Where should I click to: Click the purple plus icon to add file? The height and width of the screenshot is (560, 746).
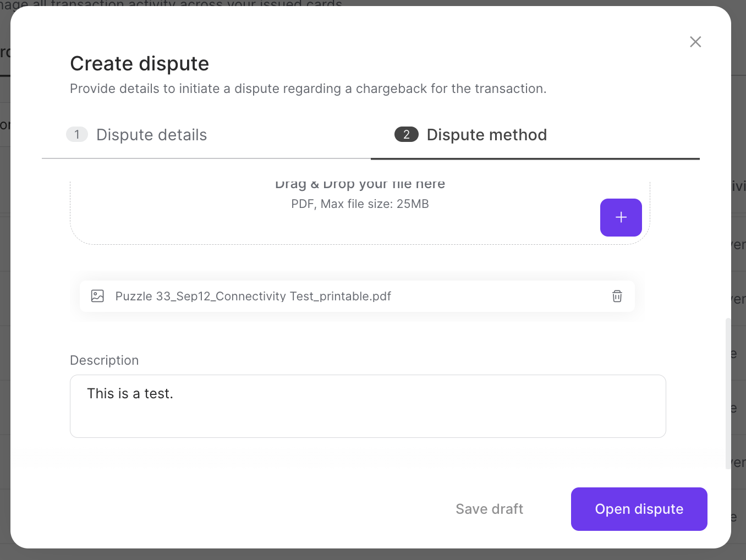point(621,217)
